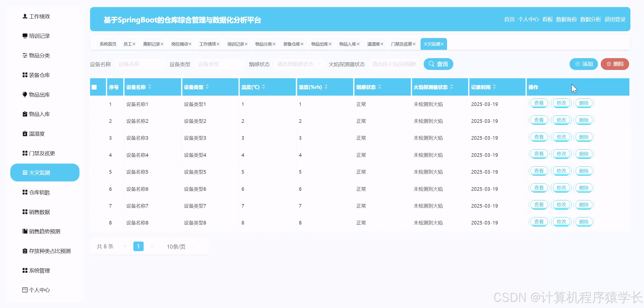Image resolution: width=644 pixels, height=308 pixels.
Task: Click the 物品出库 bulb icon in sidebar
Action: tap(25, 95)
